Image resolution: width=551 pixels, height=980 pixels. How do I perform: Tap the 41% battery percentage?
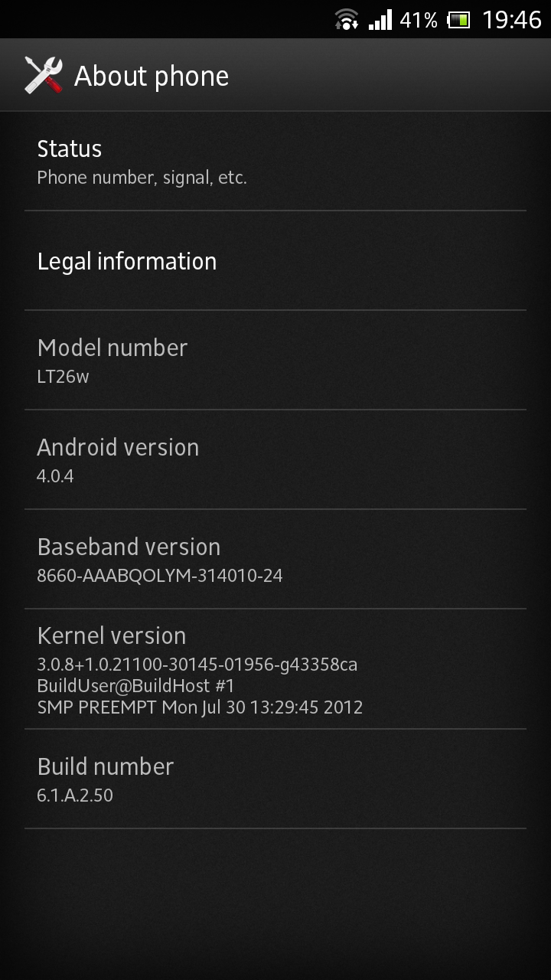click(x=418, y=20)
